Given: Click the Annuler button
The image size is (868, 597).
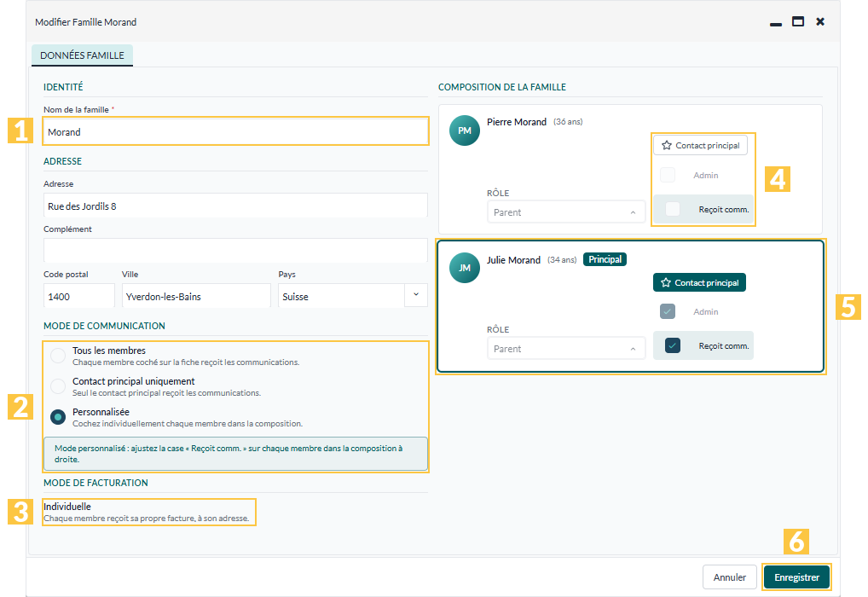Looking at the screenshot, I should click(730, 577).
